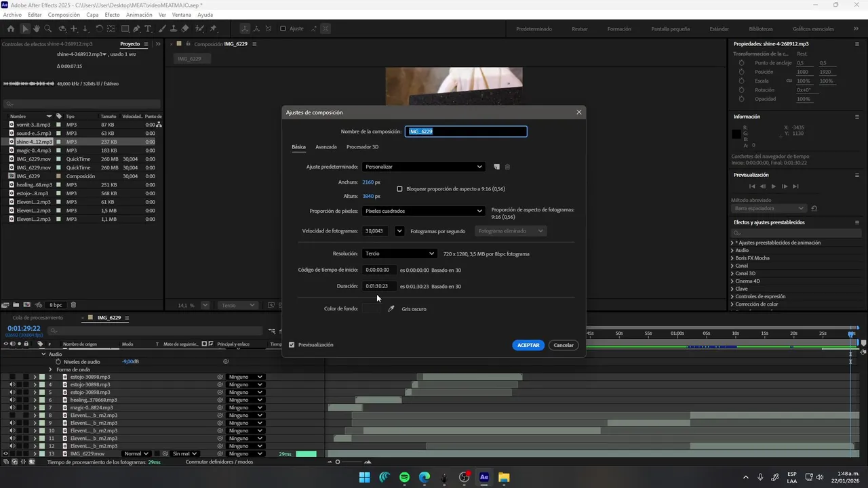This screenshot has height=488, width=868.
Task: Delete preset trash icon in dialog
Action: coord(507,167)
